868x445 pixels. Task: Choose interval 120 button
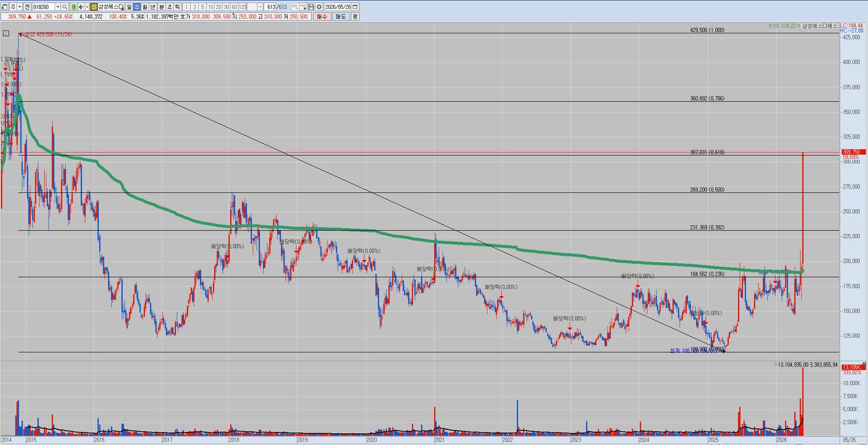(x=243, y=7)
